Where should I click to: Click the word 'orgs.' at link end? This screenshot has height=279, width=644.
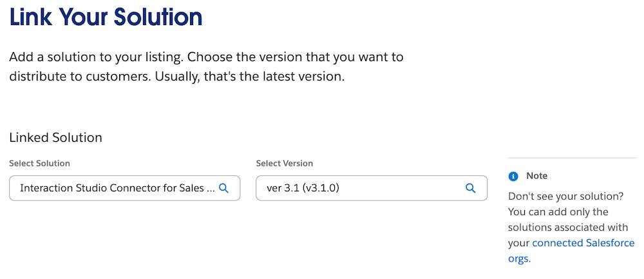coord(518,258)
